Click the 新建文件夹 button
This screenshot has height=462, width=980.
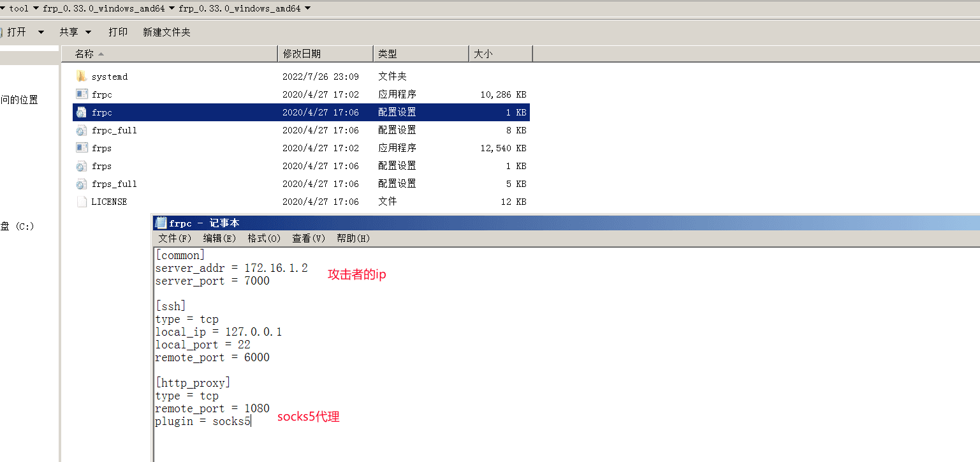(x=166, y=32)
